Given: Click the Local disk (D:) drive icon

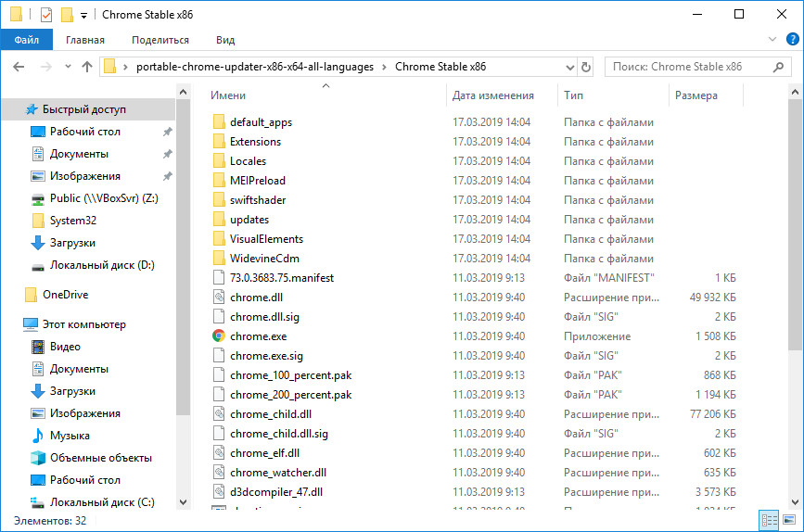Looking at the screenshot, I should [38, 266].
